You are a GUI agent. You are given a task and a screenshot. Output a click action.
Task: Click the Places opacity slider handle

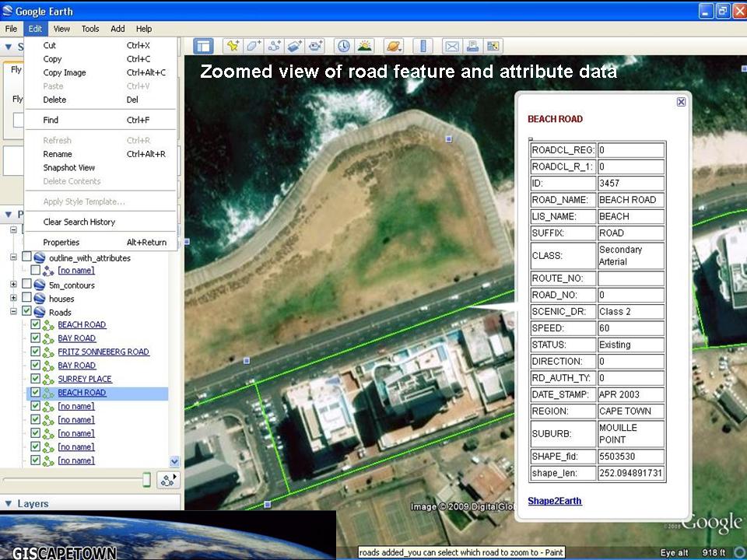[146, 480]
